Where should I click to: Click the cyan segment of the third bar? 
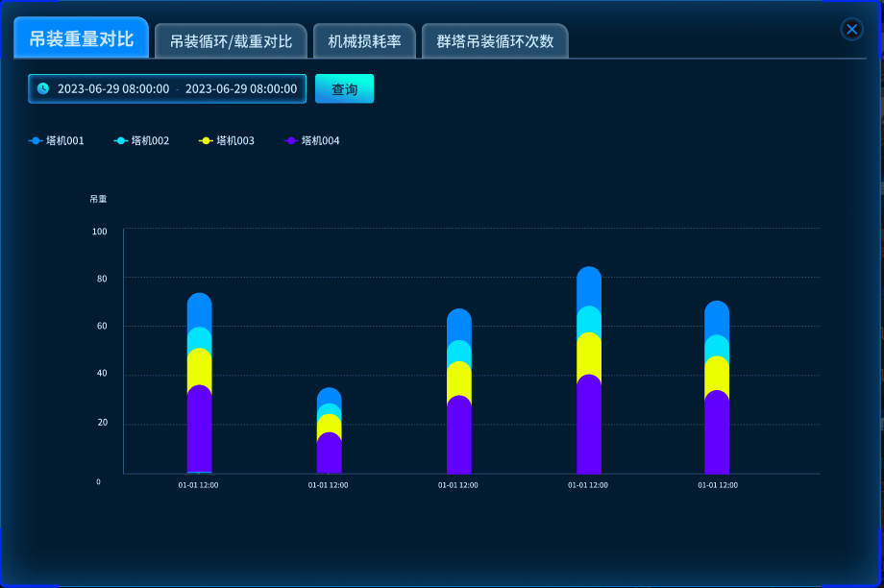click(x=459, y=352)
